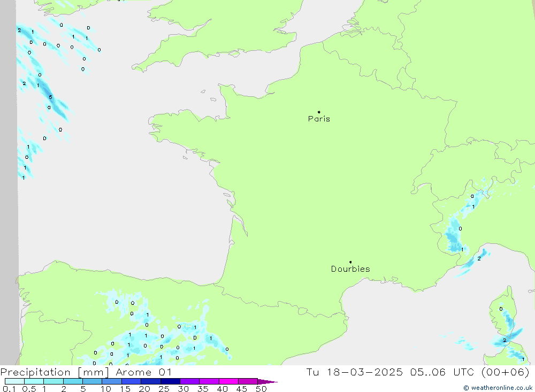Click the Paris city marker dot
This screenshot has width=535, height=392.
coord(319,112)
